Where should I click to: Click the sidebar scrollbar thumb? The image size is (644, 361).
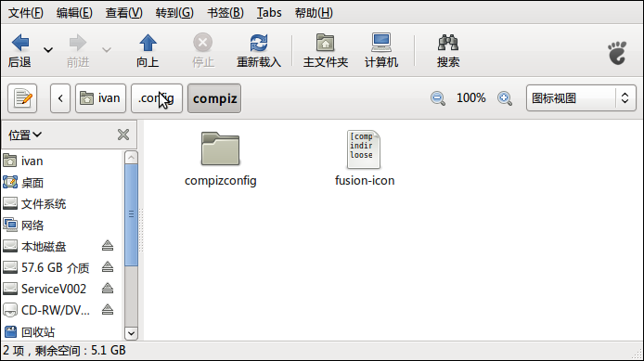(131, 214)
